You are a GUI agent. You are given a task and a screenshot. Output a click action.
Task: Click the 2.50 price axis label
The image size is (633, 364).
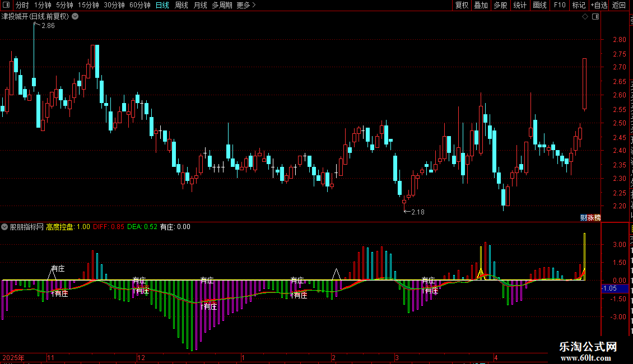click(x=619, y=123)
